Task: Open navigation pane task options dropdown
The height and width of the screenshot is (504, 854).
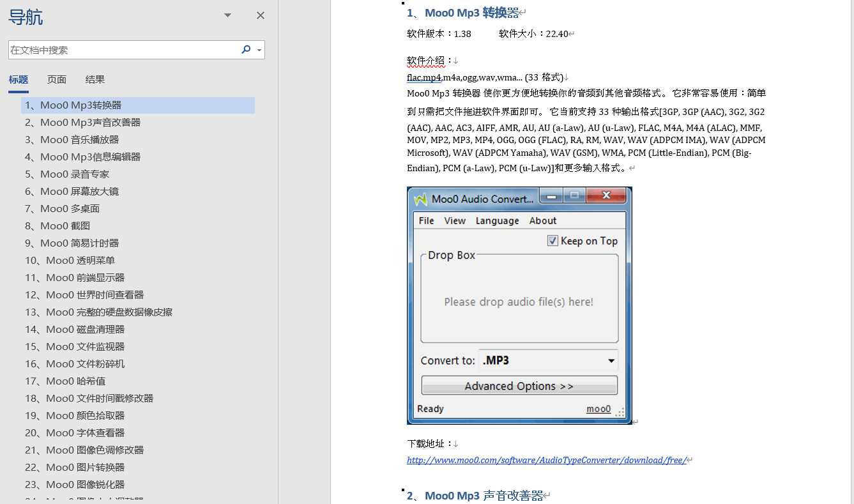Action: click(x=227, y=15)
